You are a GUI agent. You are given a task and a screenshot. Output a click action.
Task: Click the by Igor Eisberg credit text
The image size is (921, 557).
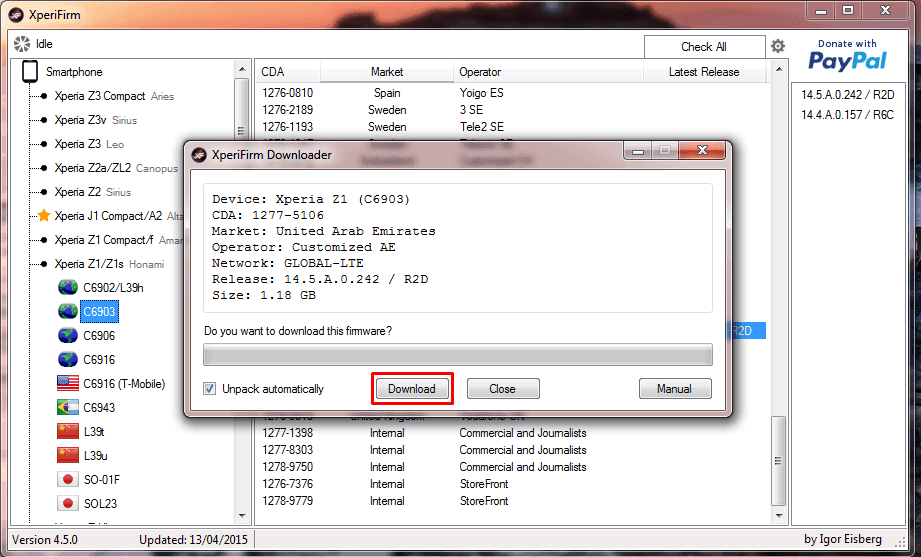coord(843,539)
